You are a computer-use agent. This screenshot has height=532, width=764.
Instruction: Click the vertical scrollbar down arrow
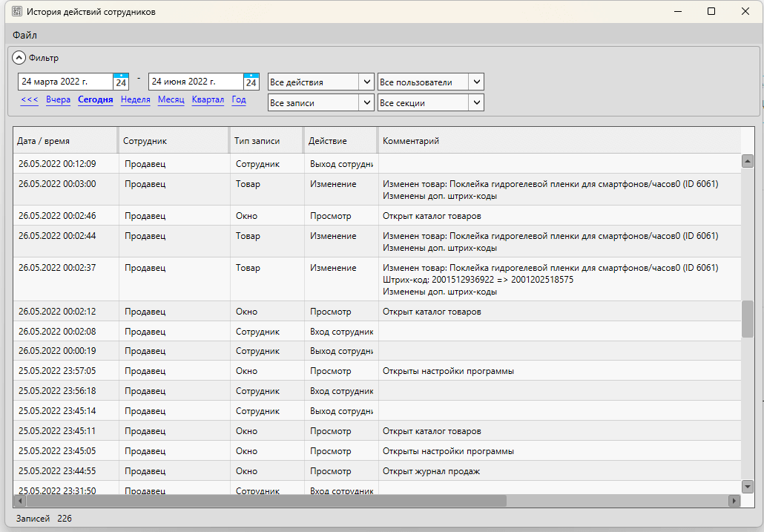[748, 487]
